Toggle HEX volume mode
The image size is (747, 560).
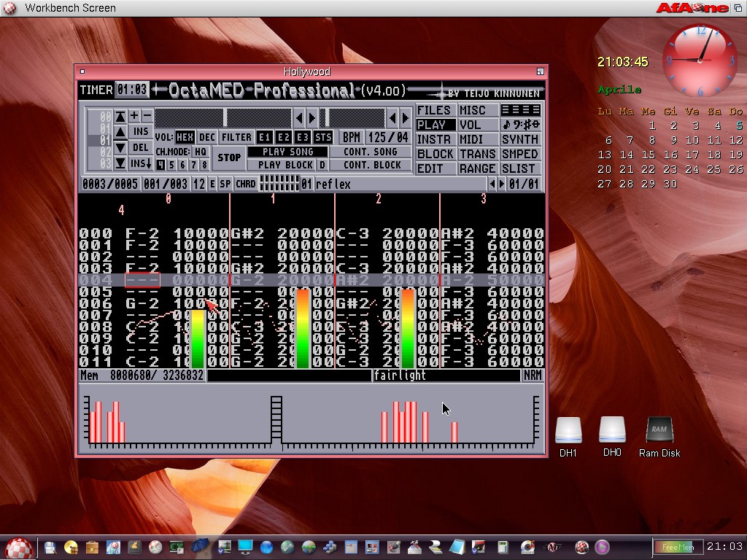point(185,137)
